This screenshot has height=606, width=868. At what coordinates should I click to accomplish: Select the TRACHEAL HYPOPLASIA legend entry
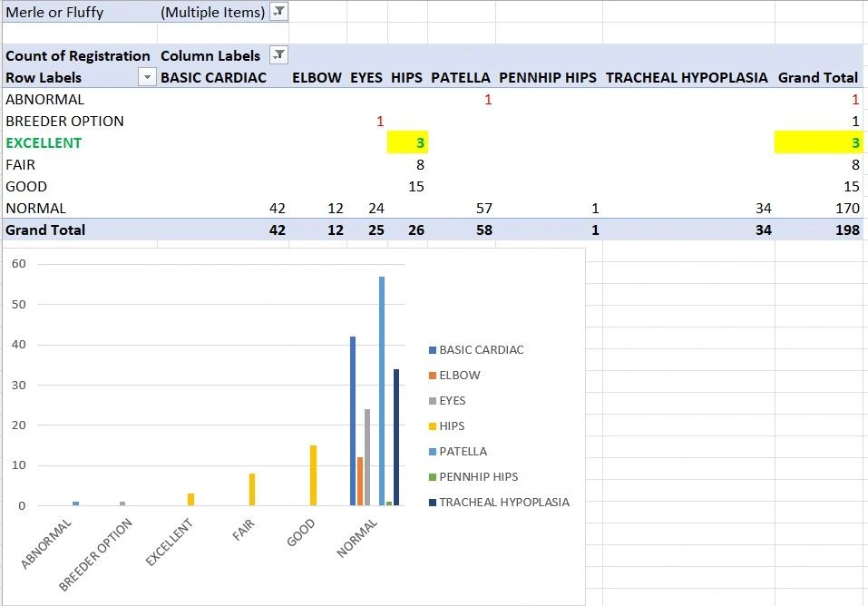pos(503,502)
